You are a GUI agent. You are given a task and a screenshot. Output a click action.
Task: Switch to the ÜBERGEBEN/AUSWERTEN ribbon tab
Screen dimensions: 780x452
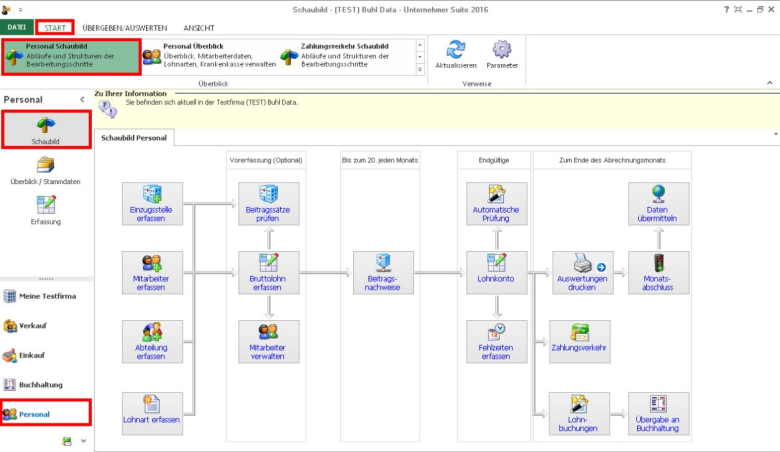click(125, 28)
